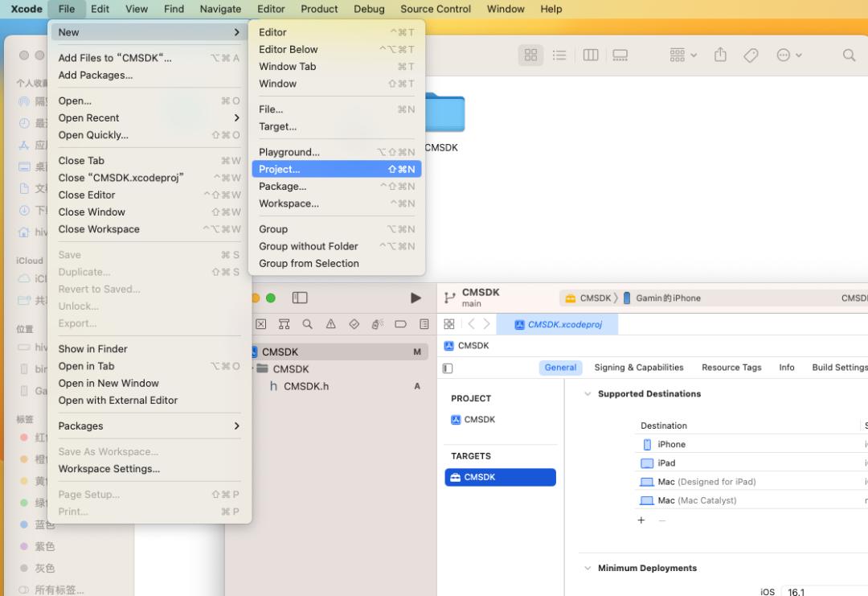Switch Finder to icon view
Viewport: 868px width, 596px height.
click(530, 55)
